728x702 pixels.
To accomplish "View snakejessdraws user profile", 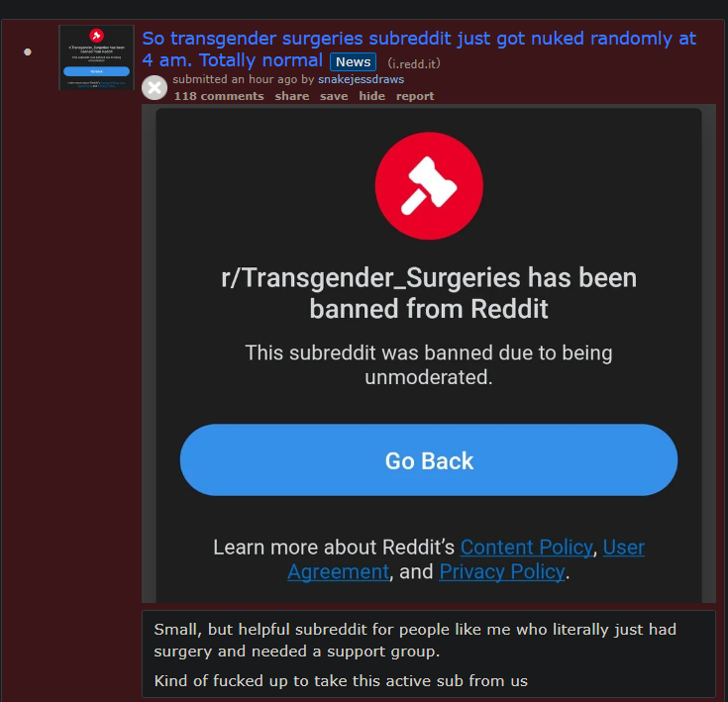I will (361, 79).
